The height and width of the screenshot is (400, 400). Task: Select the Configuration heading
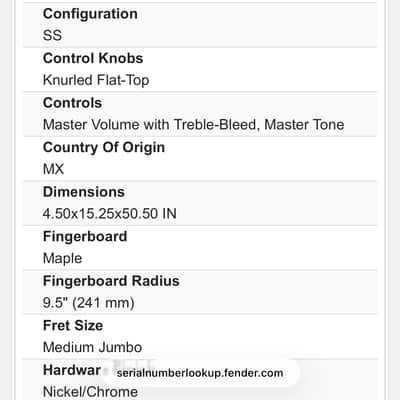coord(90,14)
